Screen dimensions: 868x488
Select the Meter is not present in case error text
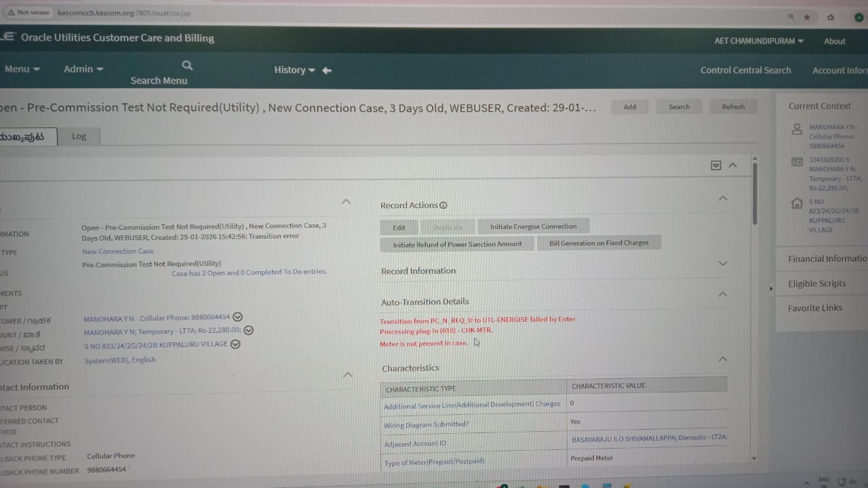click(x=423, y=344)
